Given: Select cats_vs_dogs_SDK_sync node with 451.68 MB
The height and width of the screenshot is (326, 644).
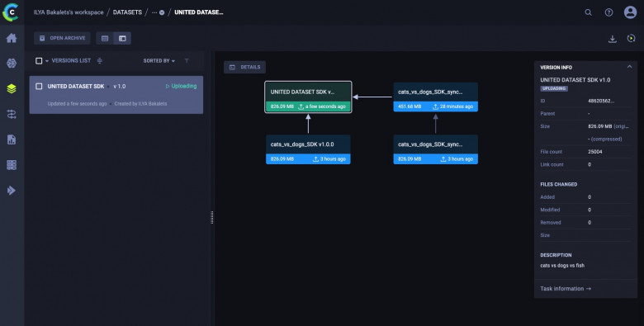Looking at the screenshot, I should tap(435, 97).
